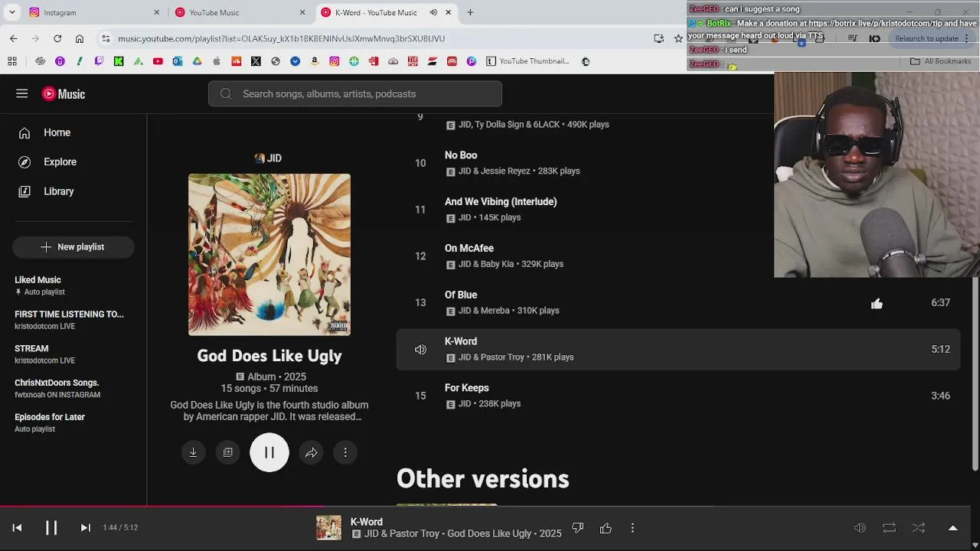The width and height of the screenshot is (980, 551).
Task: Go back in the browser
Action: tap(14, 38)
